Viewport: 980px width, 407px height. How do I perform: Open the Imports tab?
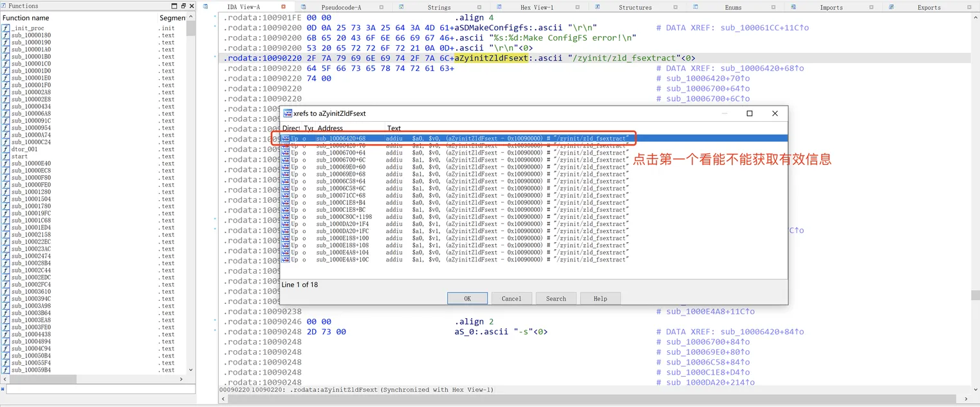tap(831, 7)
